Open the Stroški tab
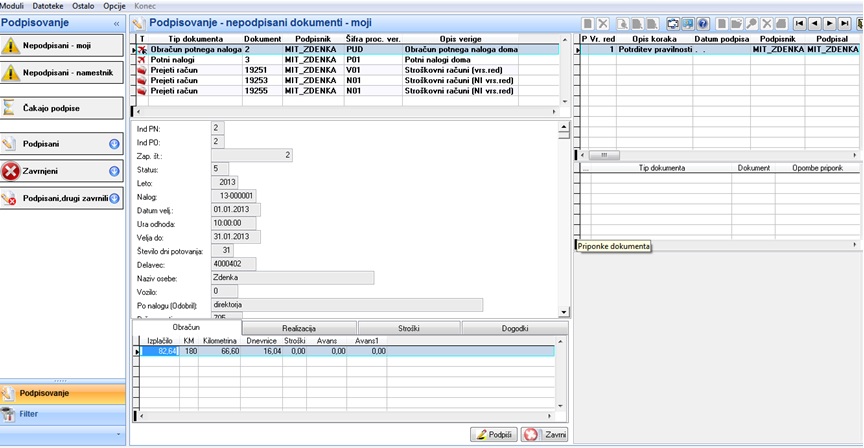864x448 pixels. tap(408, 328)
